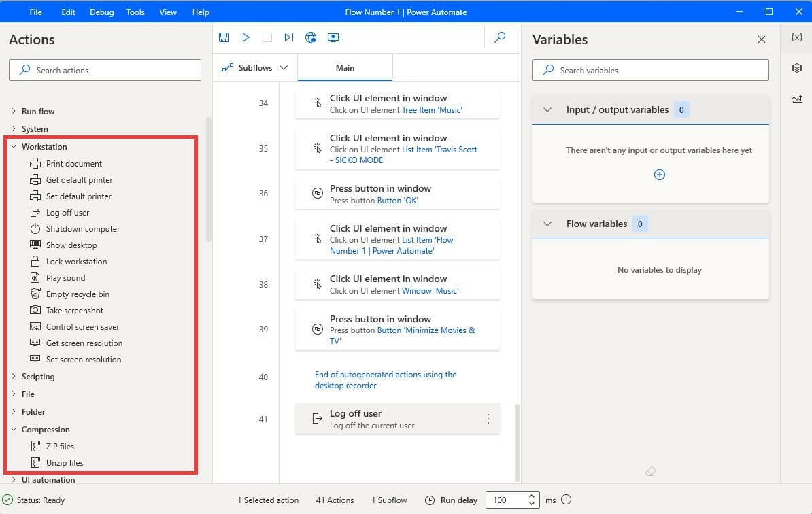This screenshot has height=514, width=812.
Task: Run the flow with the play icon
Action: 246,37
